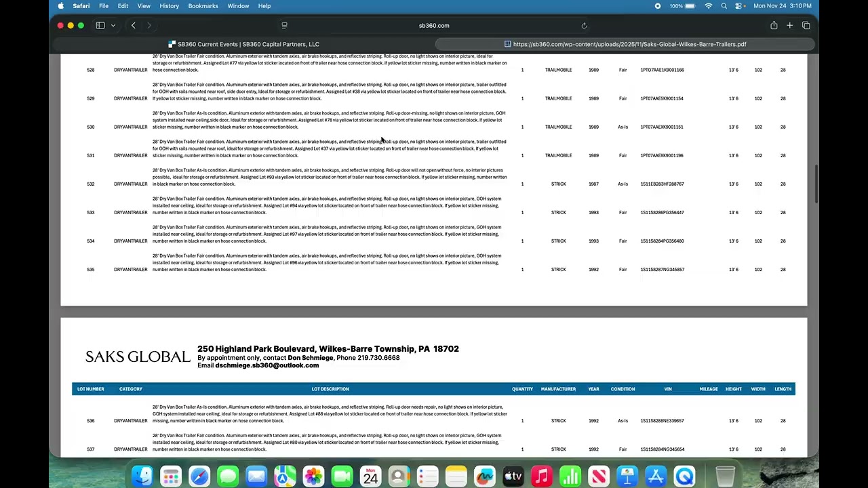Open the Safari menu
This screenshot has height=488, width=868.
point(81,6)
